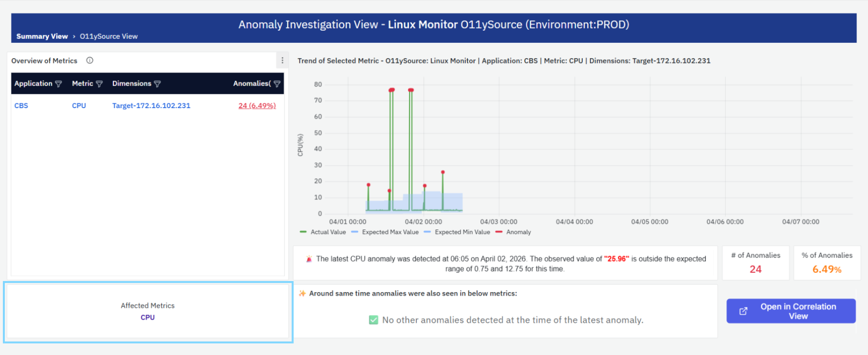
Task: Click the external-link icon in Correlation button
Action: 743,311
